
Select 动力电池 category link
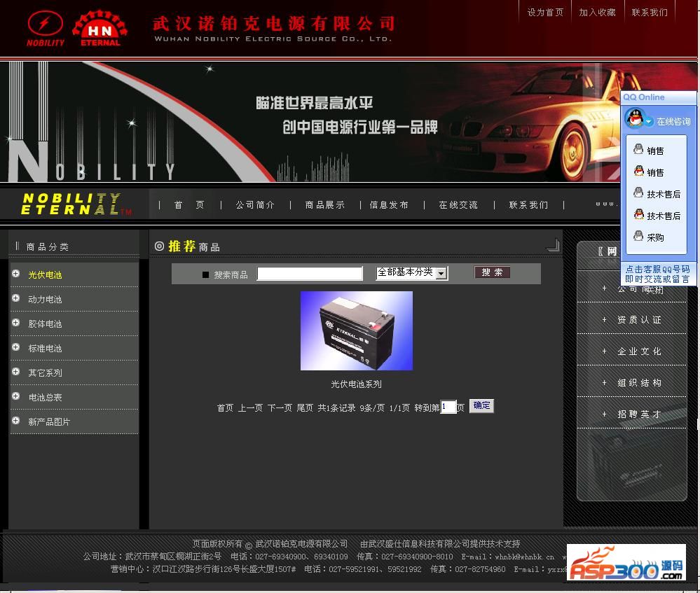(x=45, y=300)
